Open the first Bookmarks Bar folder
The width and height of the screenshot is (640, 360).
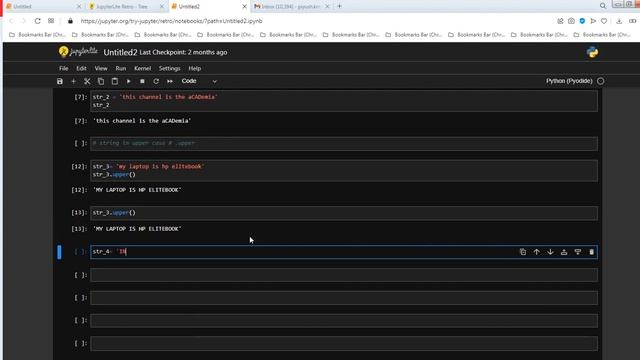tap(37, 35)
